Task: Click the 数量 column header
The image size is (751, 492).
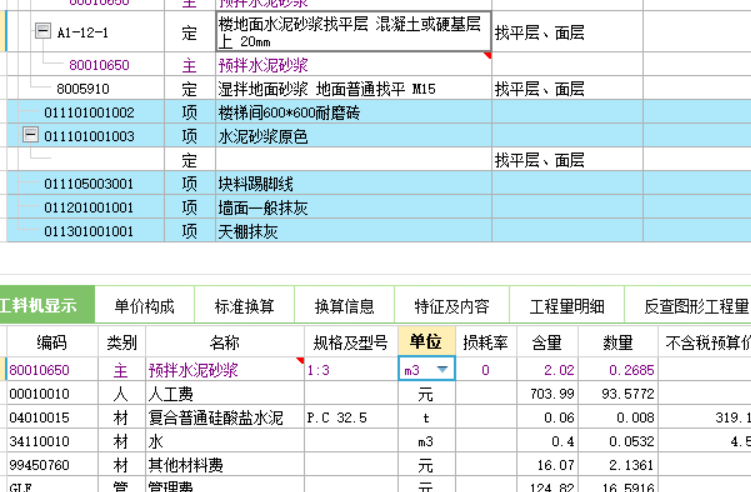Action: (618, 342)
